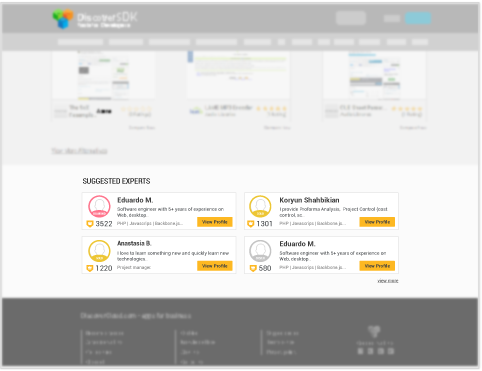Click the SUGGESTED EXPERTS heading

[x=116, y=181]
